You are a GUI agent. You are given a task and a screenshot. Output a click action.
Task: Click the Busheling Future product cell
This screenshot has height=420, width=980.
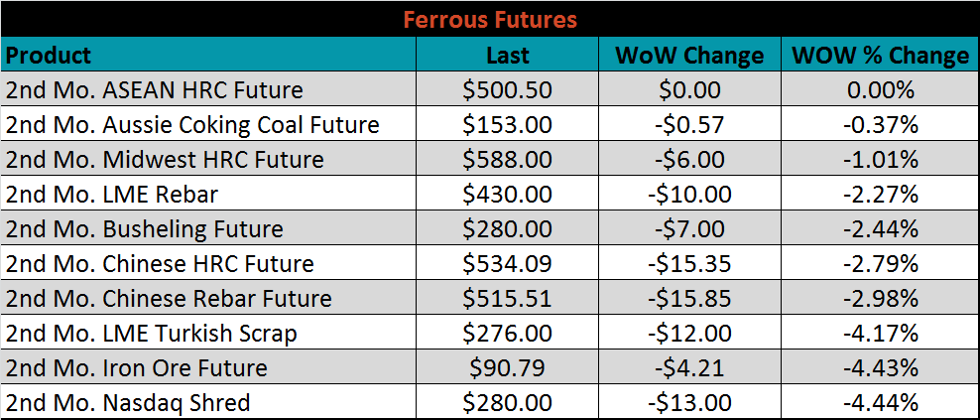[x=208, y=227]
